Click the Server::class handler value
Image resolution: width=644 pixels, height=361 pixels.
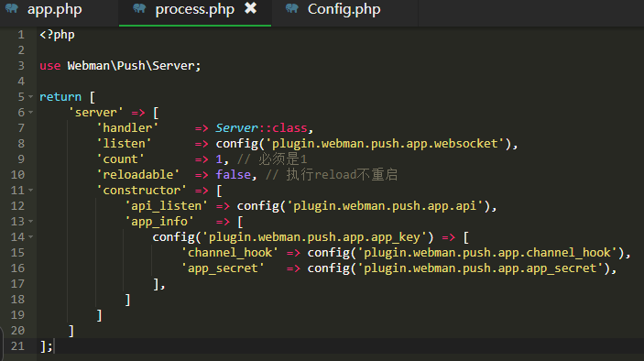point(261,128)
